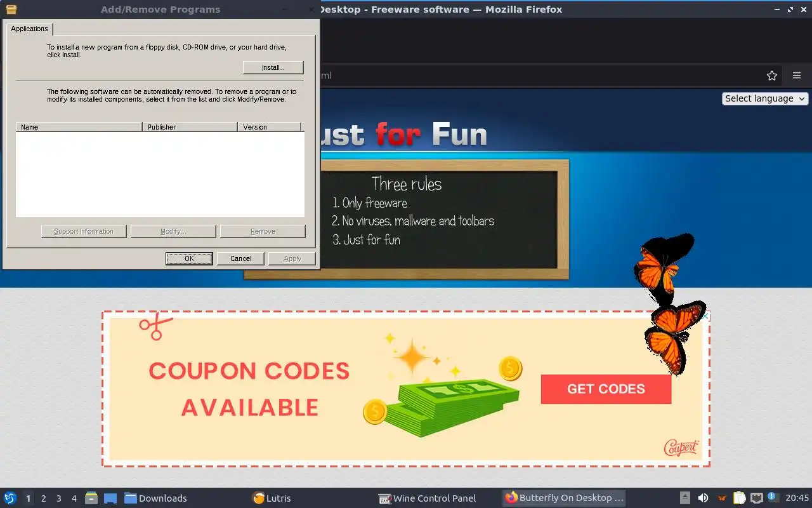Open the clipboard tray icon
Viewport: 812px width, 508px height.
coord(739,498)
